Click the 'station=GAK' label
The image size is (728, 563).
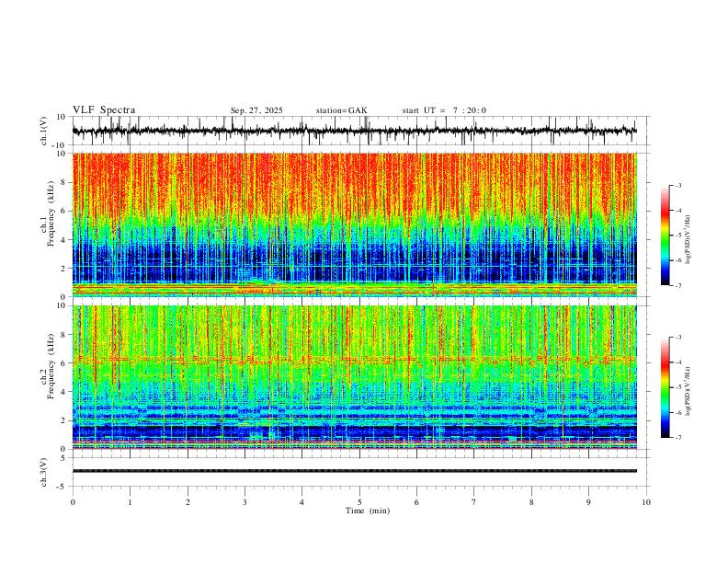point(341,110)
